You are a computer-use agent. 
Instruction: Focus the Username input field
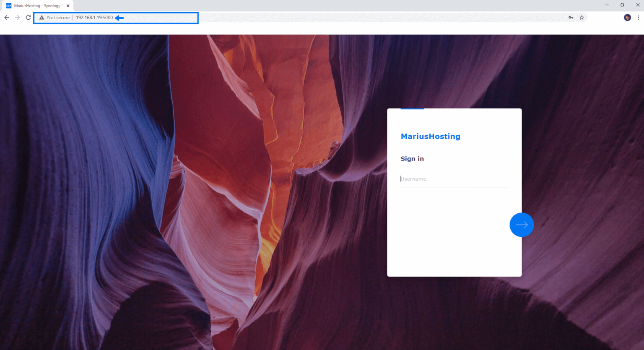click(x=454, y=179)
